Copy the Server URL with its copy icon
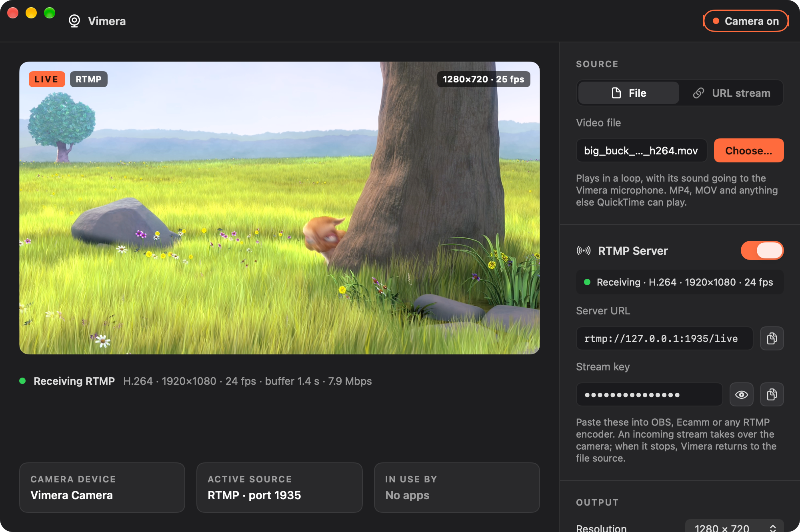This screenshot has width=800, height=532. 772,338
